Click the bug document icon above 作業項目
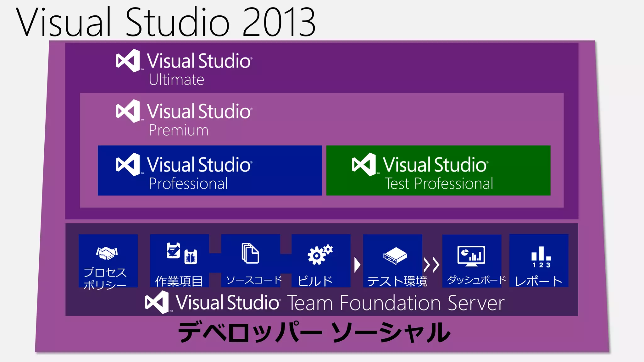 [x=191, y=257]
